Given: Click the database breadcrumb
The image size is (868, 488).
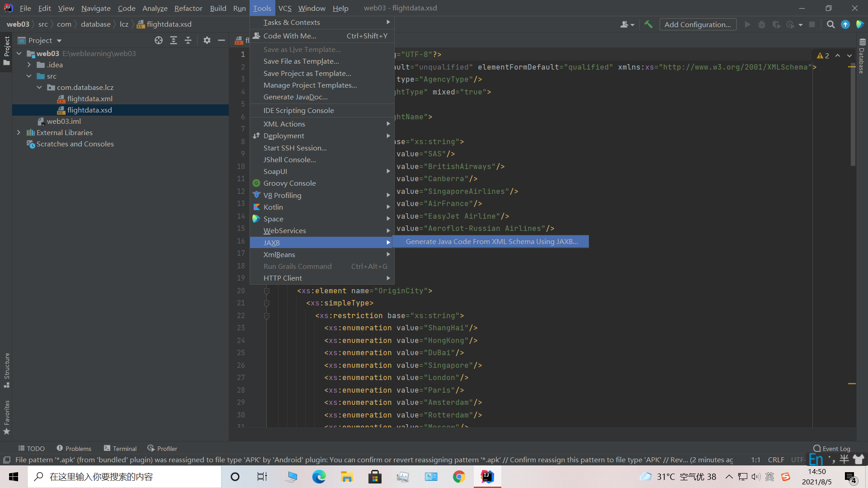Looking at the screenshot, I should click(95, 24).
